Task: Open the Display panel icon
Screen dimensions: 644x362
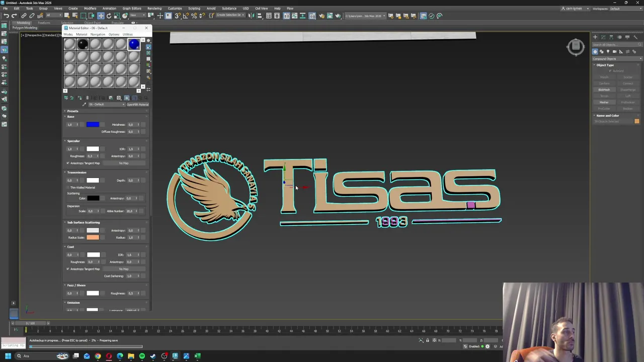Action: pos(627,37)
